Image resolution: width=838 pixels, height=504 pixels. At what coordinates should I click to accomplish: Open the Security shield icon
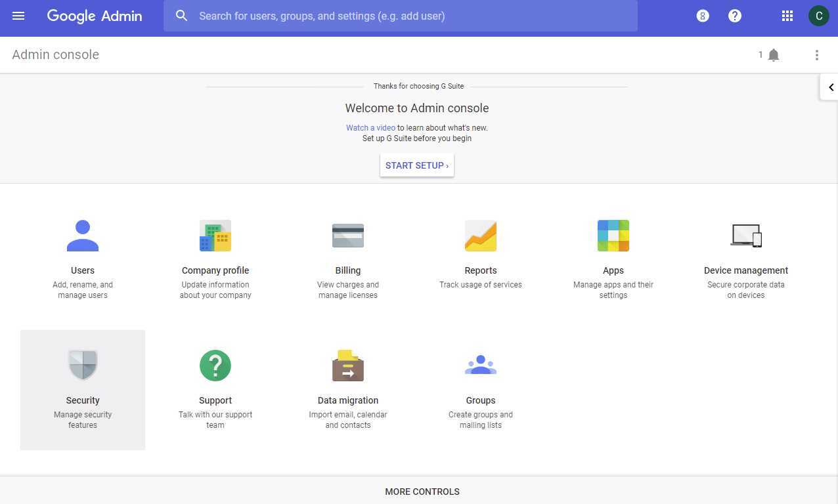click(x=83, y=365)
